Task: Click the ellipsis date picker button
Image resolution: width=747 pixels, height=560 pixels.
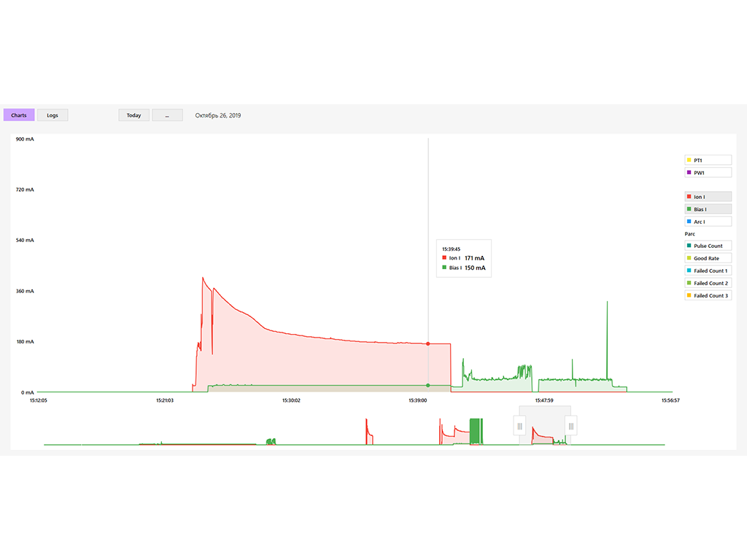Action: tap(167, 115)
